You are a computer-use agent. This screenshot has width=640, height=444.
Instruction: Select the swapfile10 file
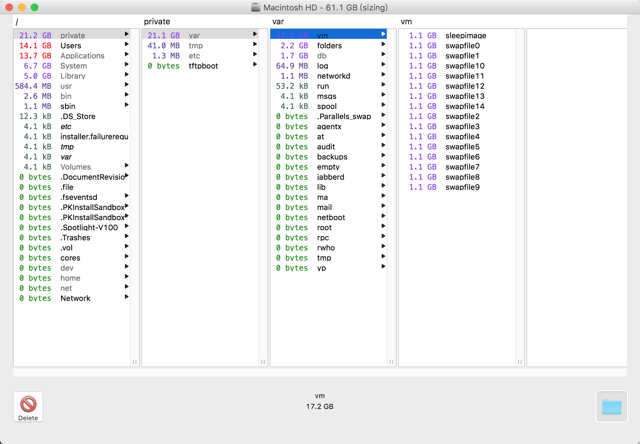click(x=457, y=66)
